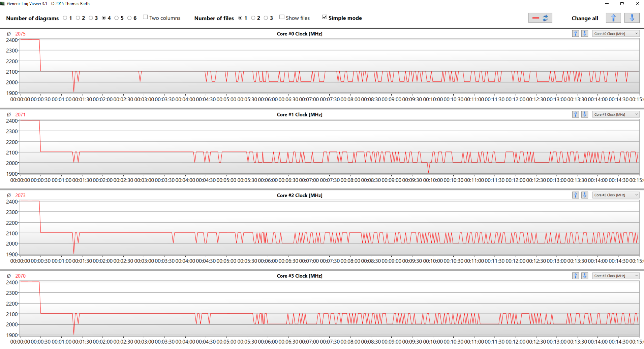Open the Core #2 Clock dropdown
The image size is (644, 349).
(x=615, y=195)
